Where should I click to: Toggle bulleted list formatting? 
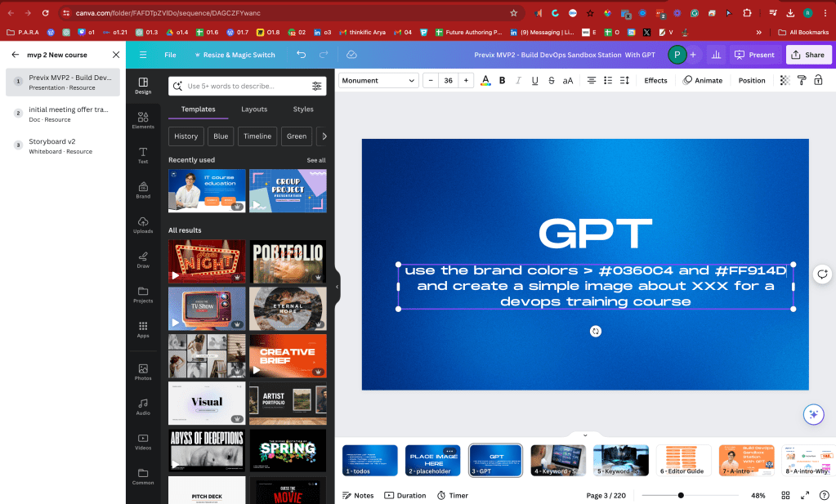point(608,80)
